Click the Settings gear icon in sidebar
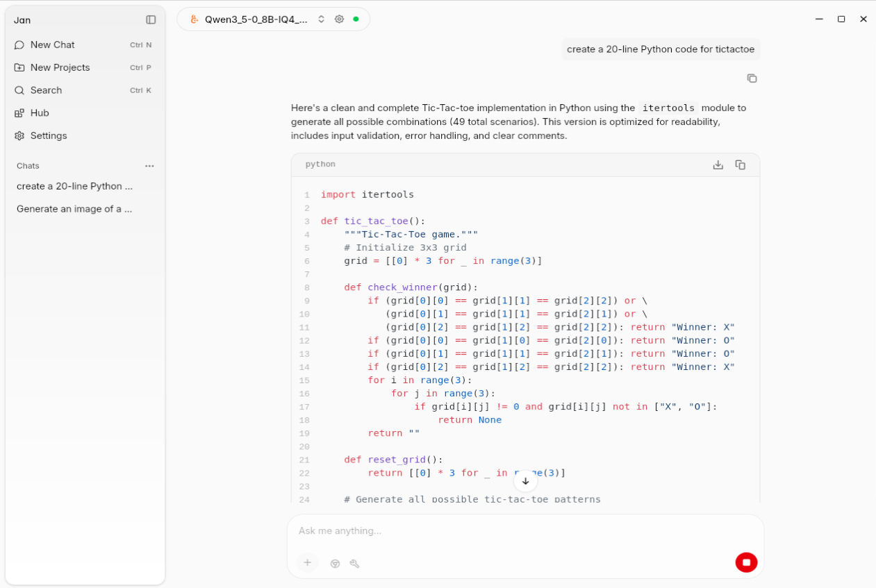This screenshot has height=588, width=876. 19,135
